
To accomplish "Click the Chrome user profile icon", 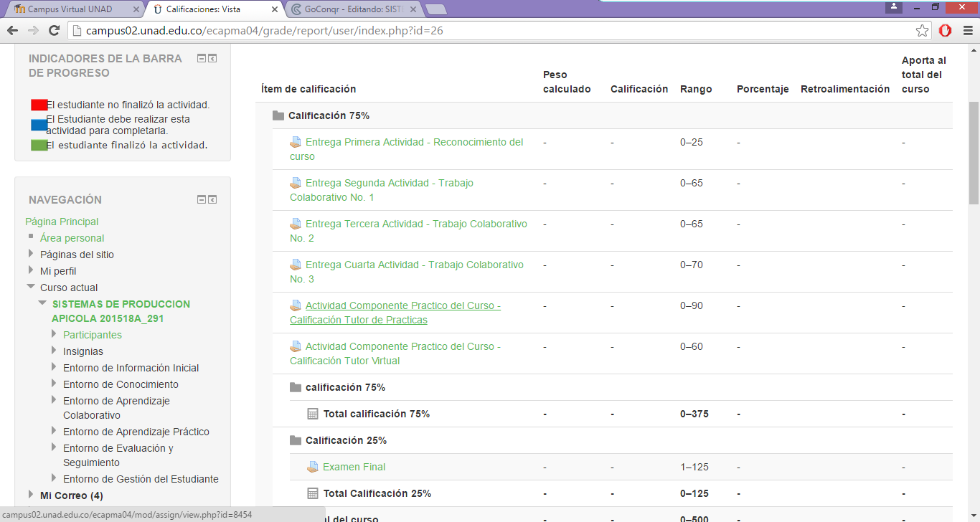I will pos(893,7).
